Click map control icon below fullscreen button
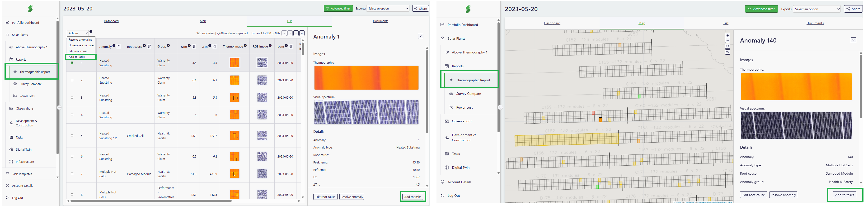 click(727, 52)
